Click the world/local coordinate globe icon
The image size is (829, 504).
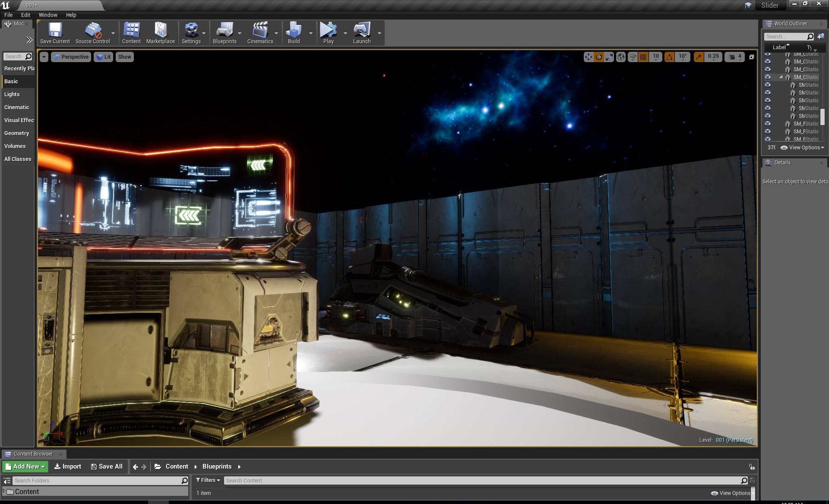[x=620, y=57]
